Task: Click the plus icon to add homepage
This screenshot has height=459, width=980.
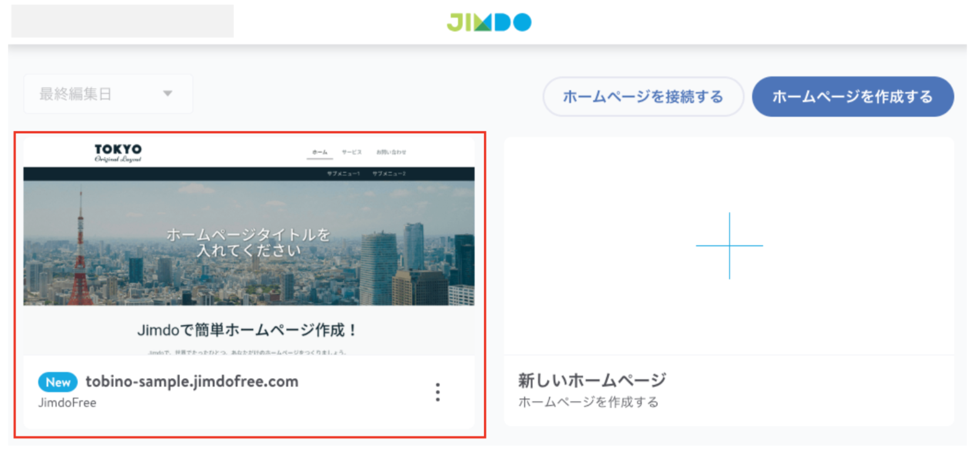Action: click(729, 245)
